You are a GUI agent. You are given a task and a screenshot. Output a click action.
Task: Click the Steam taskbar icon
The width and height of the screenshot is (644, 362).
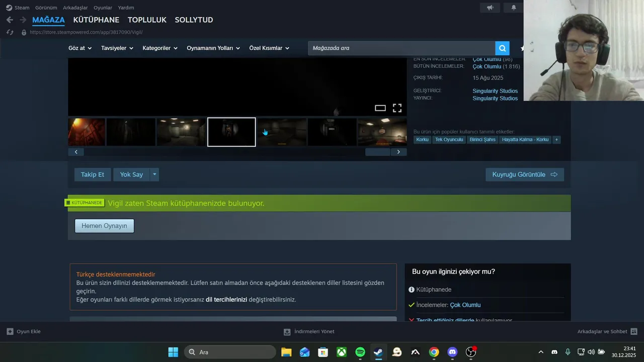(378, 352)
